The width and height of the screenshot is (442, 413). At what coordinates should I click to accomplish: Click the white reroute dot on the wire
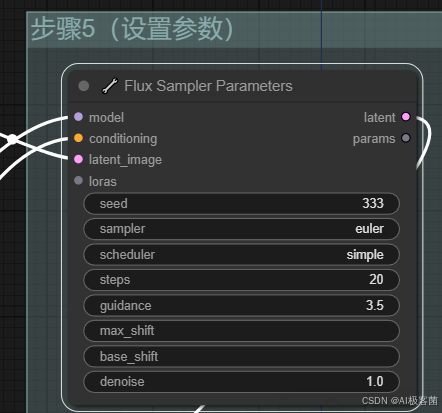(x=12, y=139)
